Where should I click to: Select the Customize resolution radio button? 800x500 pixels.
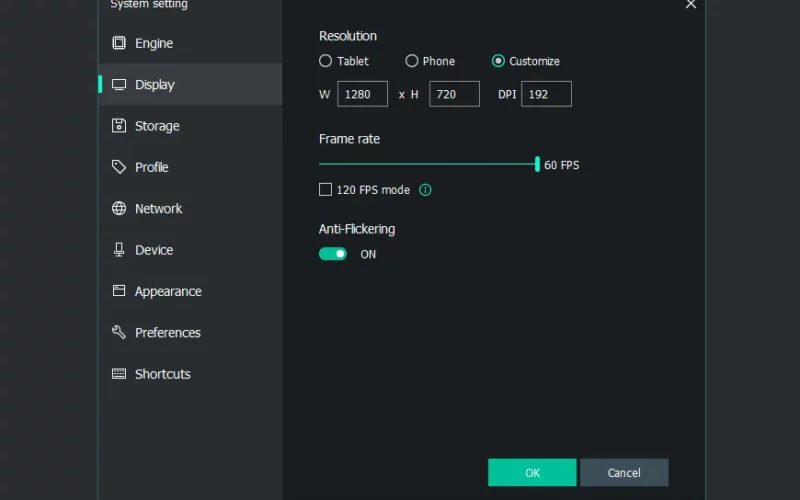498,61
